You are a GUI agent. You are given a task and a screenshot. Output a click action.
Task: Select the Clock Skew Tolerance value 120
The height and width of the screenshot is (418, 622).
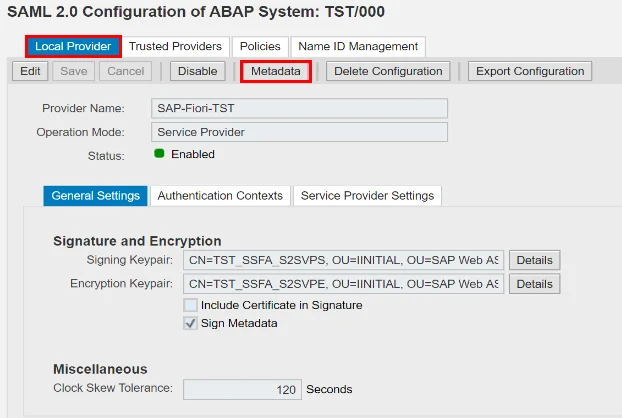pyautogui.click(x=242, y=389)
